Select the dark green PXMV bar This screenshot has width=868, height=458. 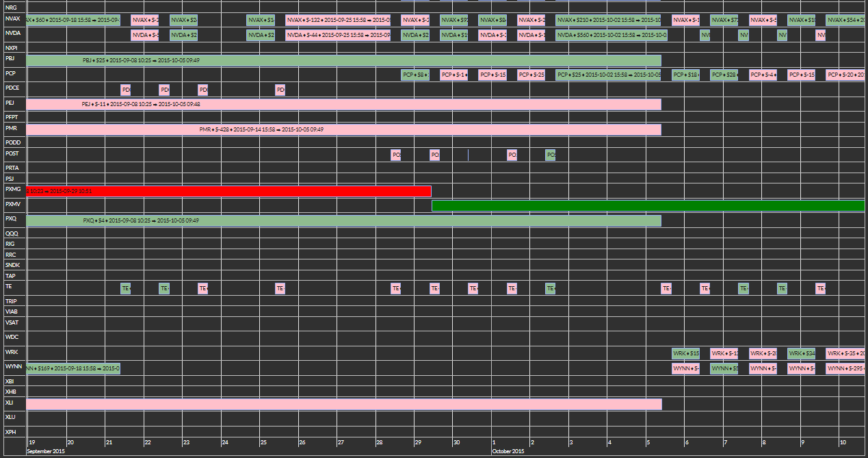(x=648, y=205)
